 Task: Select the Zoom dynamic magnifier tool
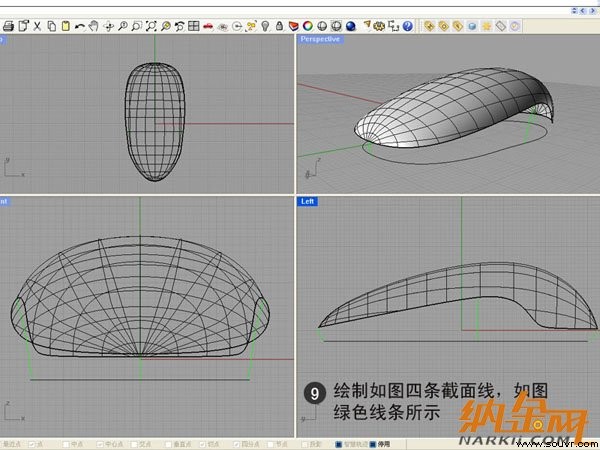tap(122, 26)
